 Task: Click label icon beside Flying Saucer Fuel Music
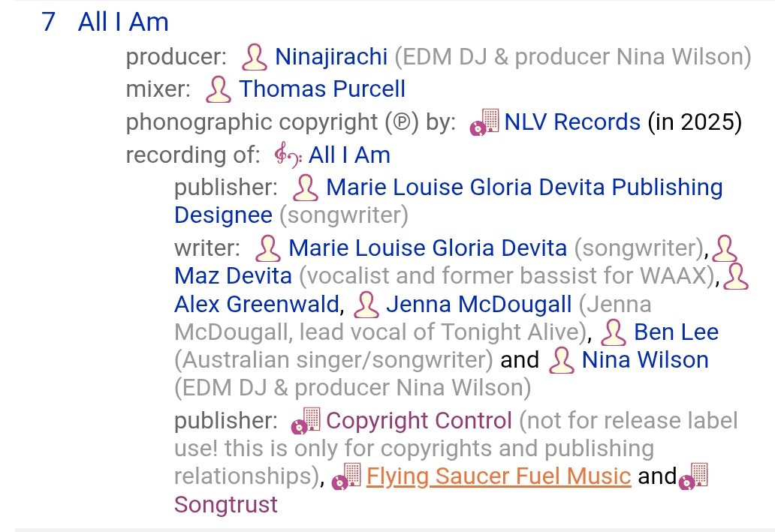(x=346, y=476)
